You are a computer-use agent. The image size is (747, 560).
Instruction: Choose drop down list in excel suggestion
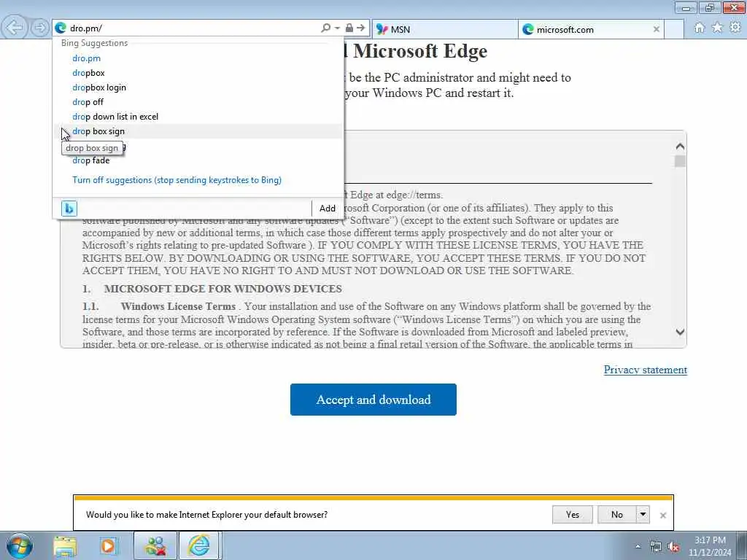(197, 117)
